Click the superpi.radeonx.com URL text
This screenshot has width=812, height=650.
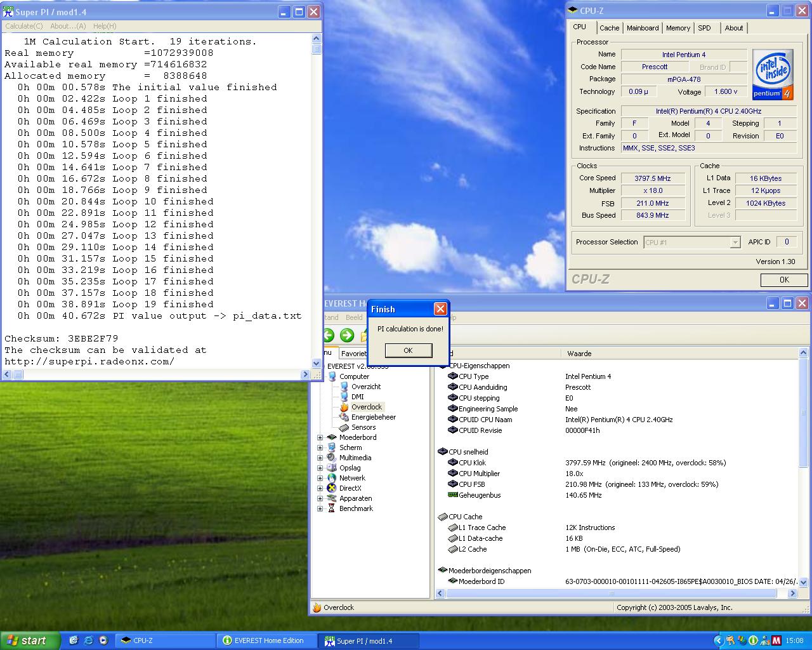[x=89, y=361]
